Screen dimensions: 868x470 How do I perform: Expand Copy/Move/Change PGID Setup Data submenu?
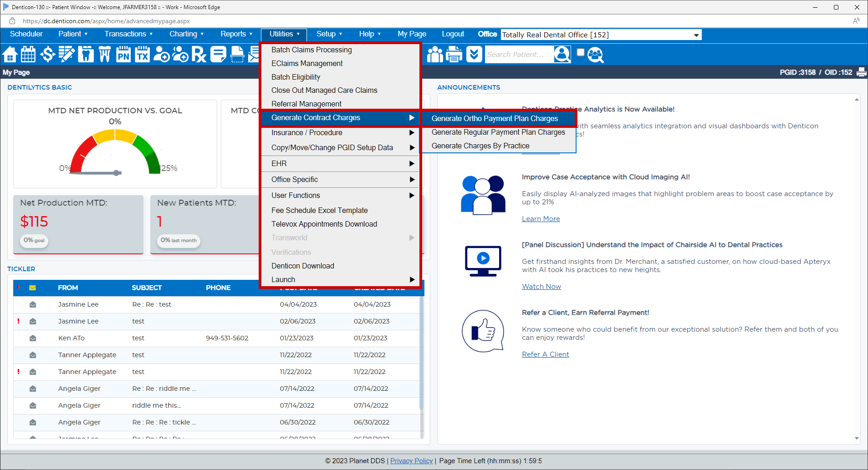pos(340,148)
